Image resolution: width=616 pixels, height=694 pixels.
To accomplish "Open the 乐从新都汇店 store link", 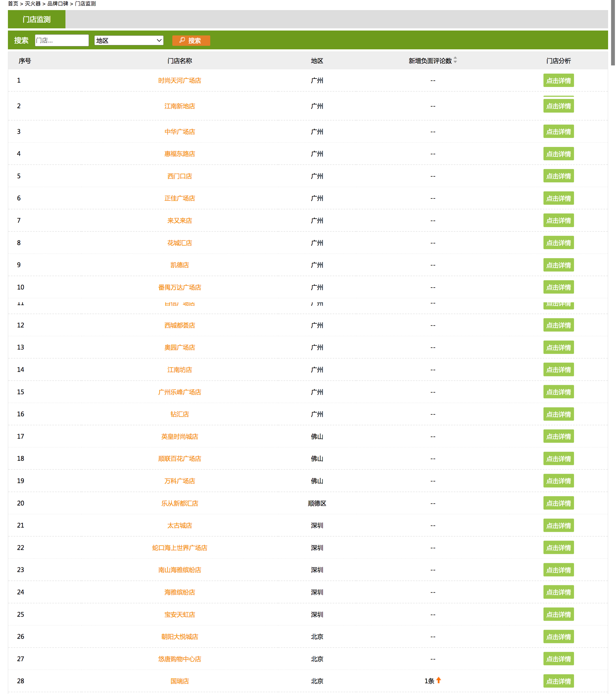I will point(179,503).
